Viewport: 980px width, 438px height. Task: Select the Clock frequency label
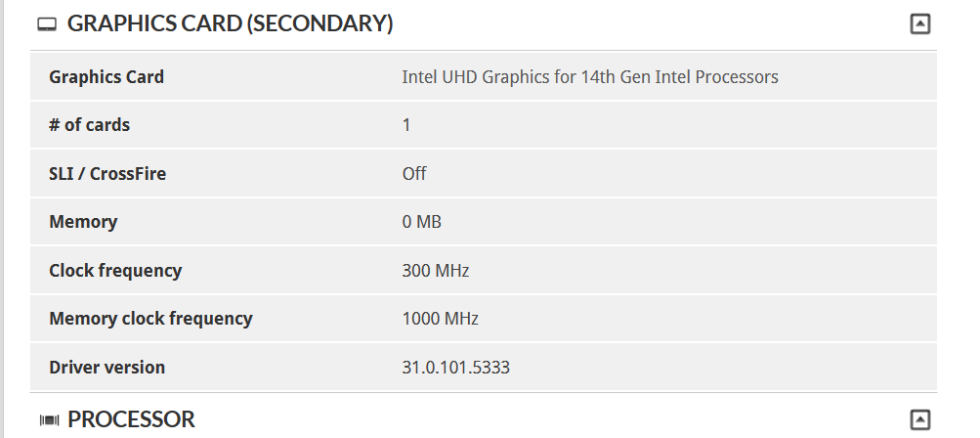pos(115,271)
